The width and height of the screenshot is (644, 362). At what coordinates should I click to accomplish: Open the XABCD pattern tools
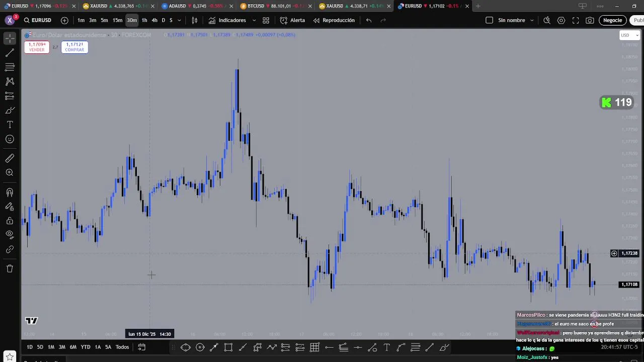pos(10,81)
